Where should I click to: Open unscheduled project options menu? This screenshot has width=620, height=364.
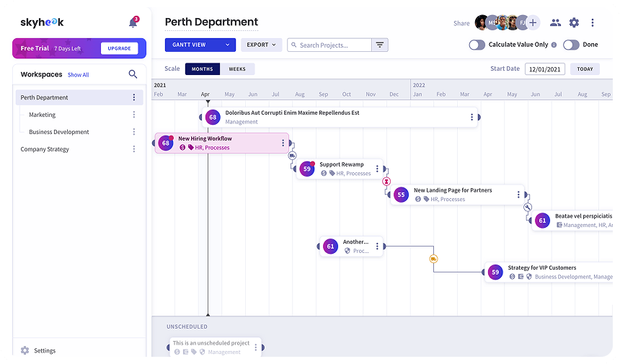pos(256,347)
